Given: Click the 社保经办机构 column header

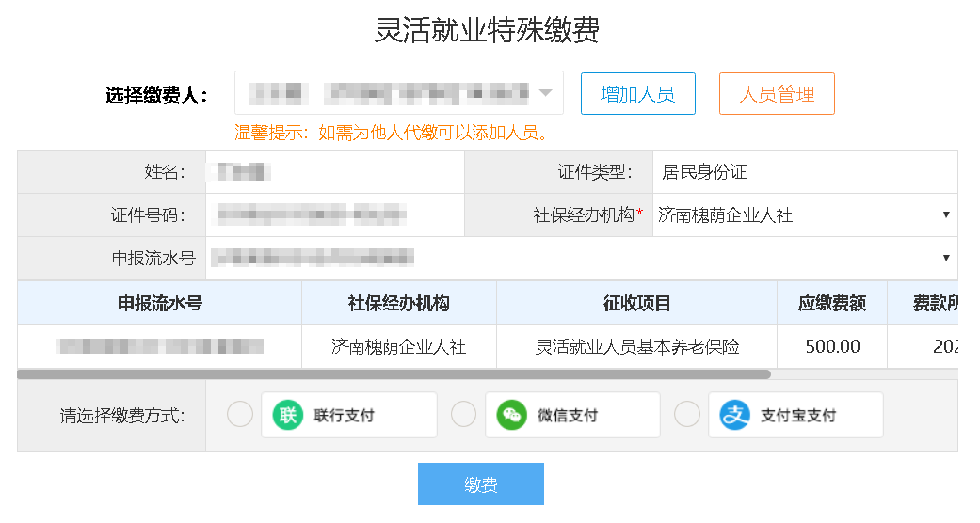Looking at the screenshot, I should [x=399, y=303].
